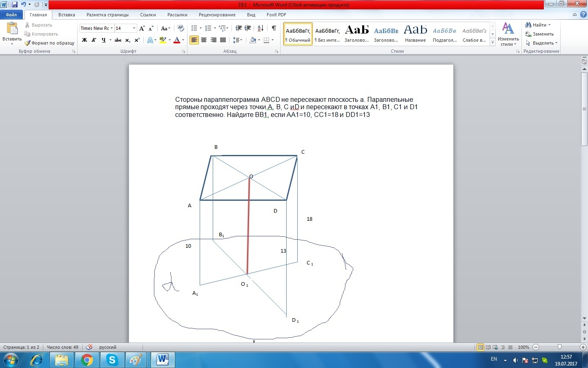The height and width of the screenshot is (368, 588).
Task: Toggle italic (К) formatting
Action: pos(94,40)
